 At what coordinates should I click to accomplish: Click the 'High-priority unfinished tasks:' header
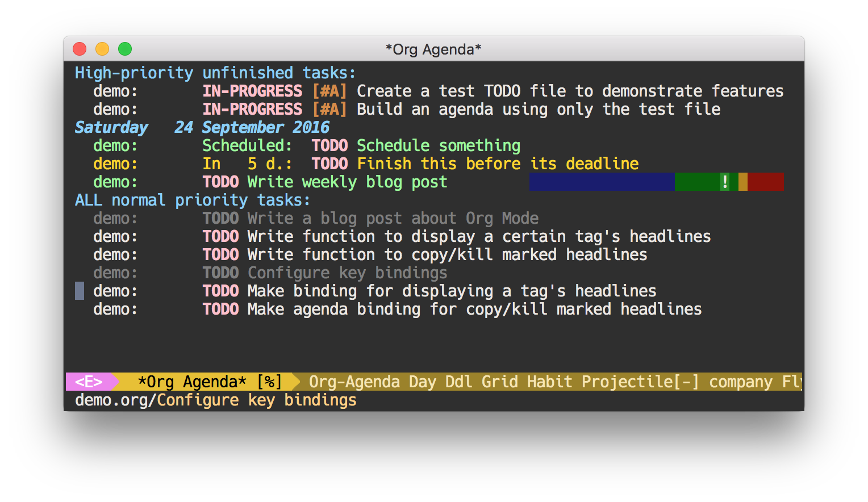(x=215, y=73)
